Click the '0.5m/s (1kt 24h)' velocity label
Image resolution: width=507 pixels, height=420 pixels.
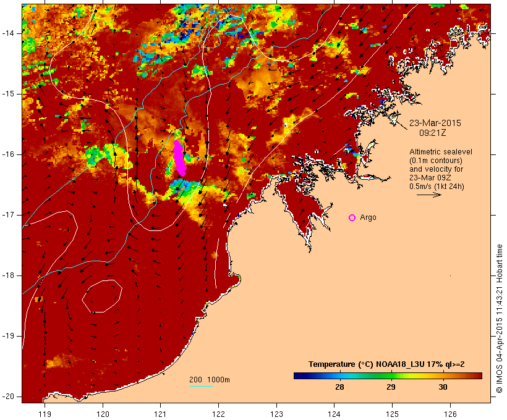437,187
